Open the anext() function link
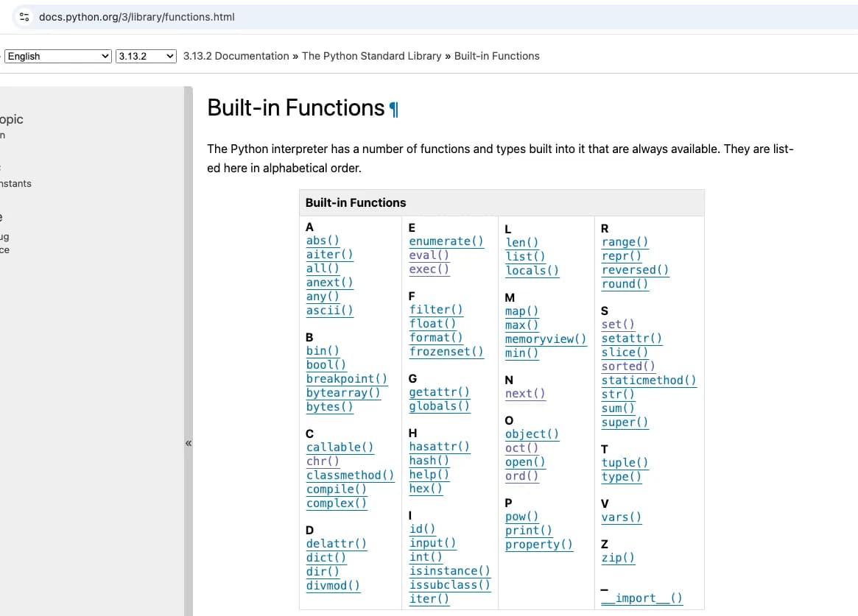 [x=329, y=282]
